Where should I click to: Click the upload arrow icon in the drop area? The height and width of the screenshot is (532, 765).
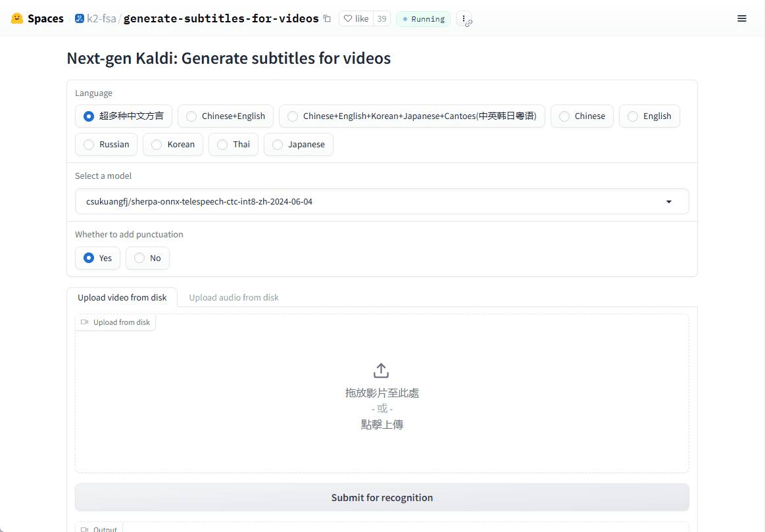pos(381,370)
